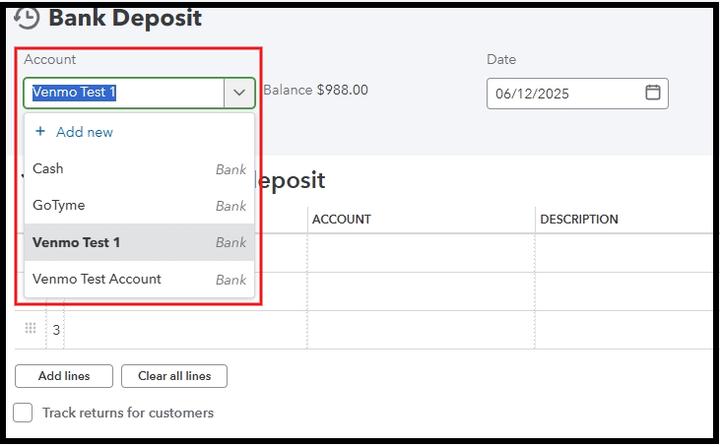Click the Description cell in row 3

(625, 329)
